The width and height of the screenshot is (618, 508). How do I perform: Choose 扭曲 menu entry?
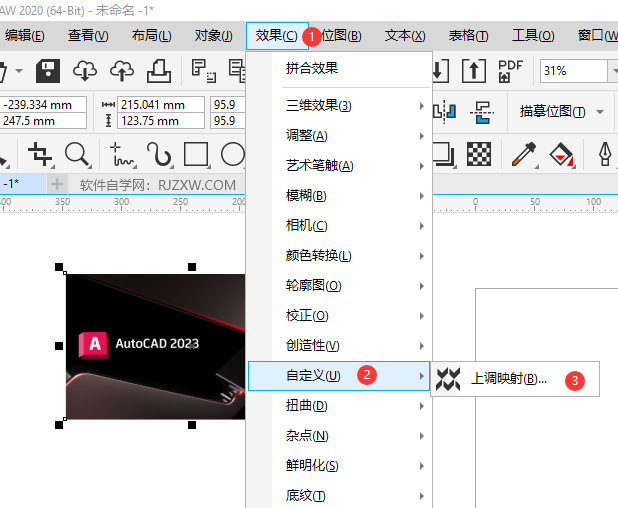(x=339, y=406)
